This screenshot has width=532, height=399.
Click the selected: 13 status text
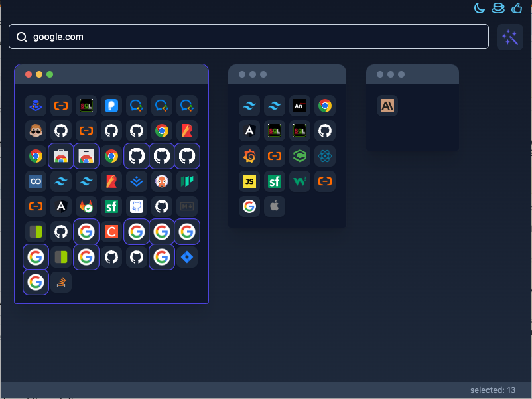tap(493, 390)
